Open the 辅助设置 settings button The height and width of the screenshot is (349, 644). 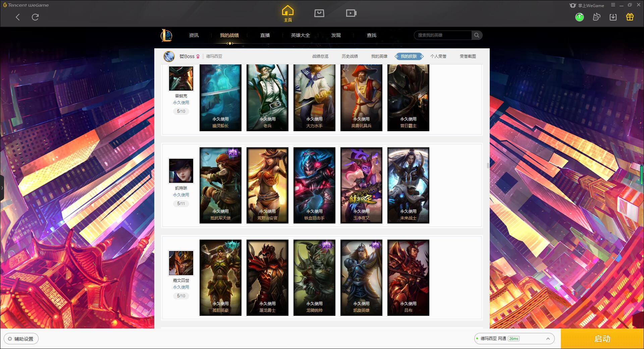(x=21, y=339)
